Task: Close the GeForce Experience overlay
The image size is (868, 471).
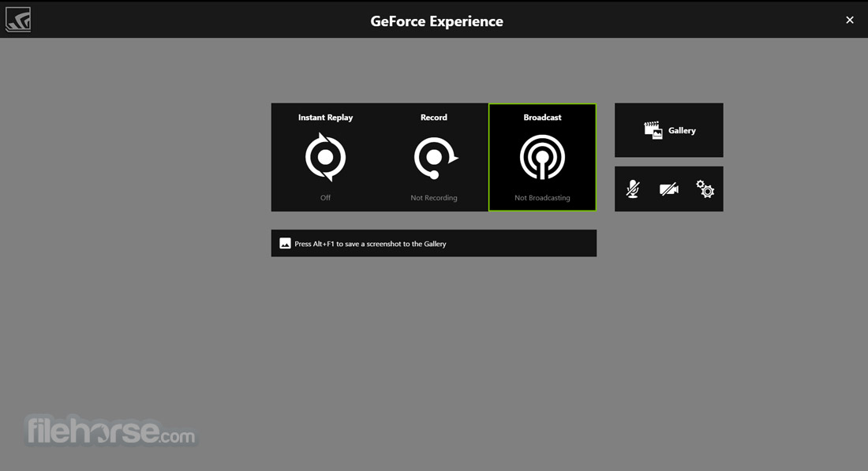Action: [x=850, y=20]
